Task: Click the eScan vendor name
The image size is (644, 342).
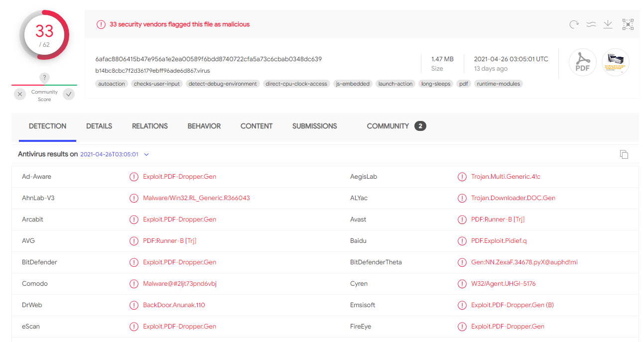Action: (x=31, y=327)
